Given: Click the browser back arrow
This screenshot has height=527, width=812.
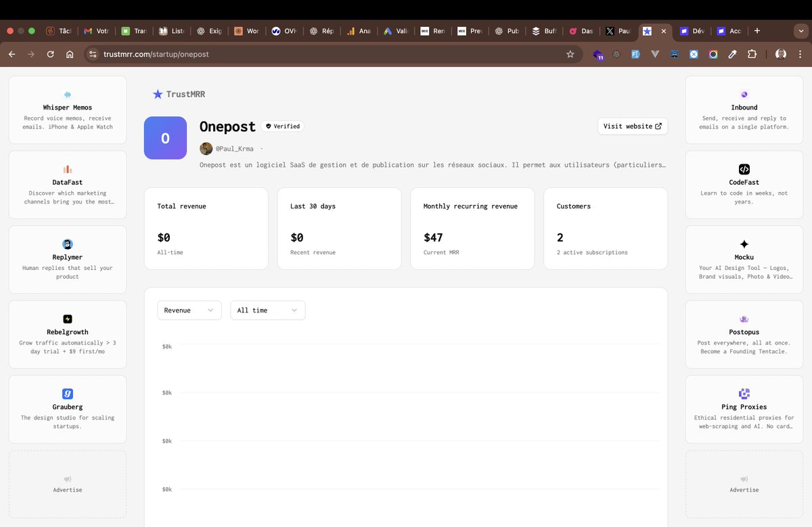Looking at the screenshot, I should point(12,54).
